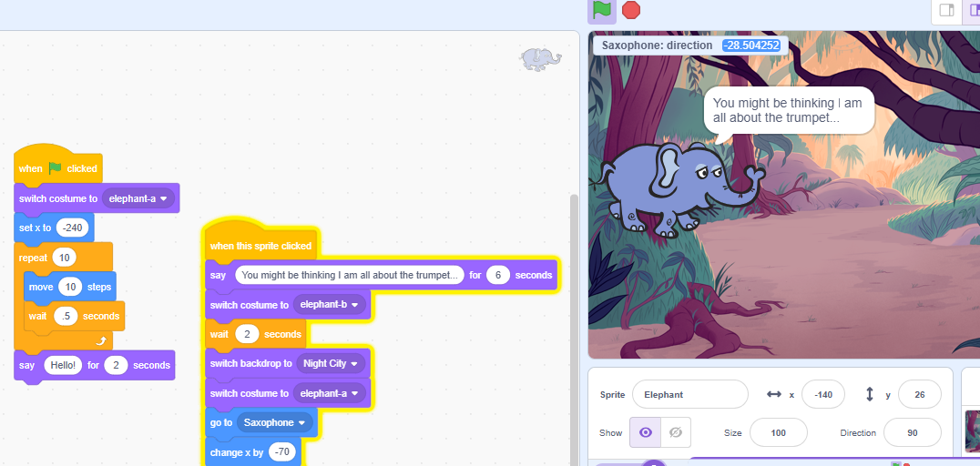980x466 pixels.
Task: Hide the sprite with crossed-eye icon
Action: (675, 432)
